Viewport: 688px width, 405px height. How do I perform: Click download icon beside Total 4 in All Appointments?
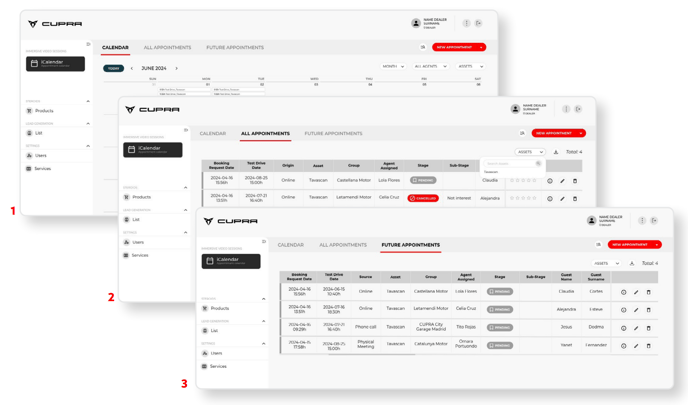556,152
